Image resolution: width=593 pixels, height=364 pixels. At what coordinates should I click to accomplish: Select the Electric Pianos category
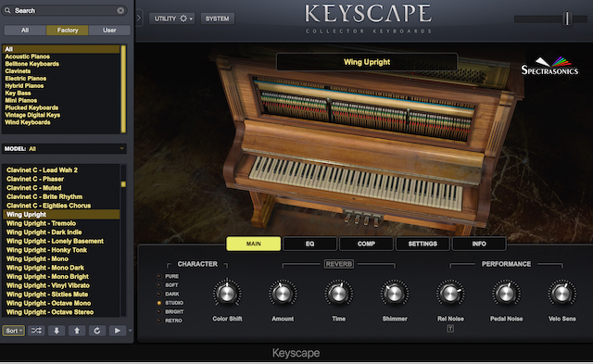tap(25, 78)
